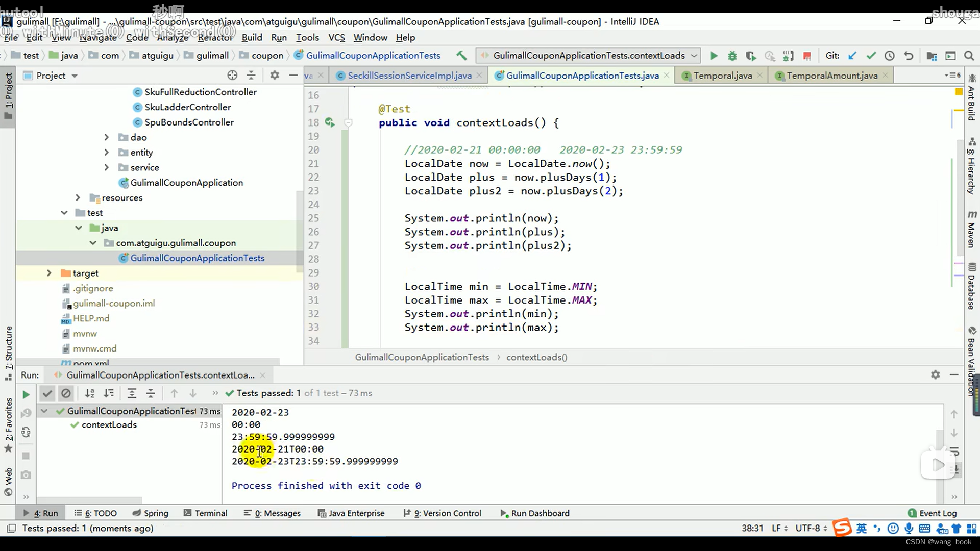Expand the test directory in project tree

tap(64, 213)
